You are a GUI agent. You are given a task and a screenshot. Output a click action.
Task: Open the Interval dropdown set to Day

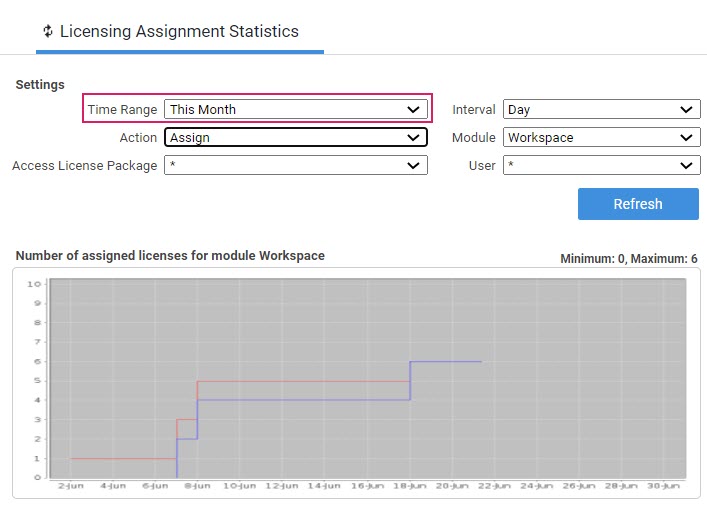pos(601,109)
